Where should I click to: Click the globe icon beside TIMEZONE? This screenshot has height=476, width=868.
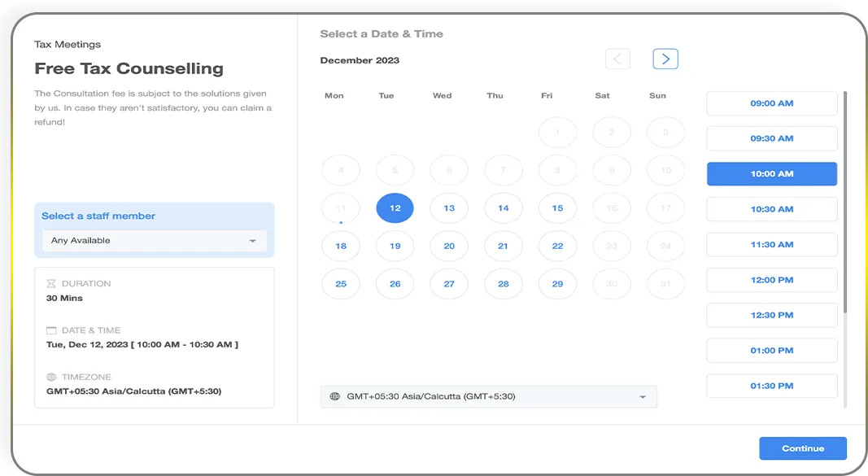[x=50, y=376]
